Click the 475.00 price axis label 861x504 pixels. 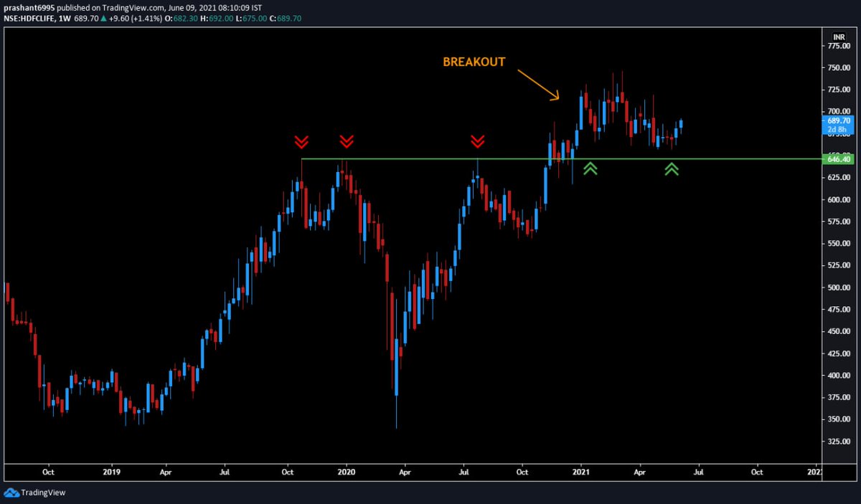point(839,310)
